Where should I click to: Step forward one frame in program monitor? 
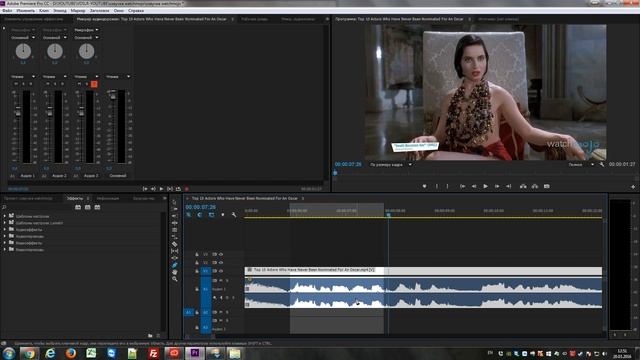click(x=497, y=186)
